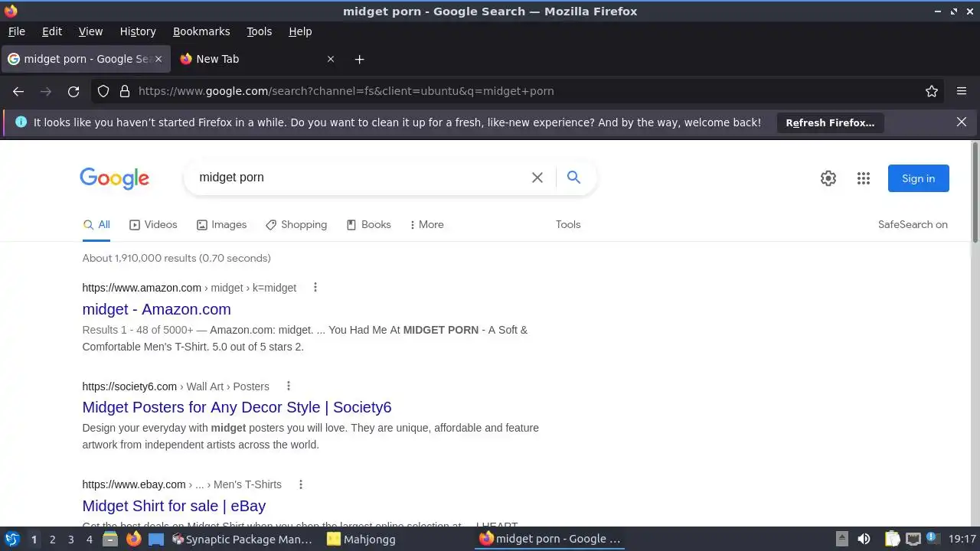This screenshot has height=551, width=980.
Task: Open the Bookmarks menu
Action: click(x=201, y=31)
